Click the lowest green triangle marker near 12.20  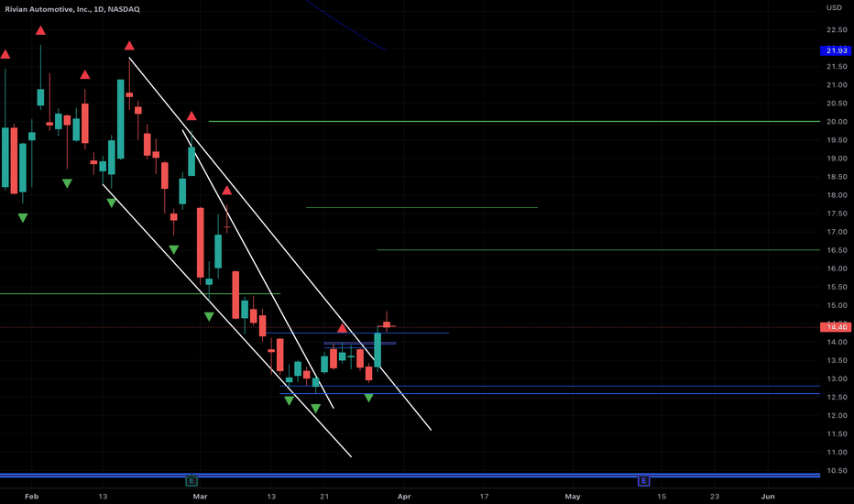315,408
